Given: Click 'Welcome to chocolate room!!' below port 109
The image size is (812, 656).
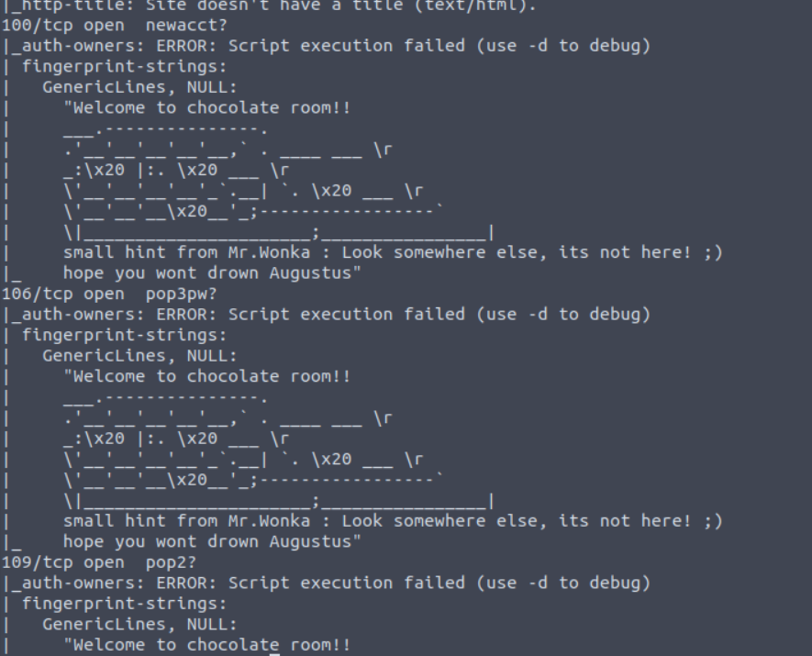Looking at the screenshot, I should click(207, 645).
